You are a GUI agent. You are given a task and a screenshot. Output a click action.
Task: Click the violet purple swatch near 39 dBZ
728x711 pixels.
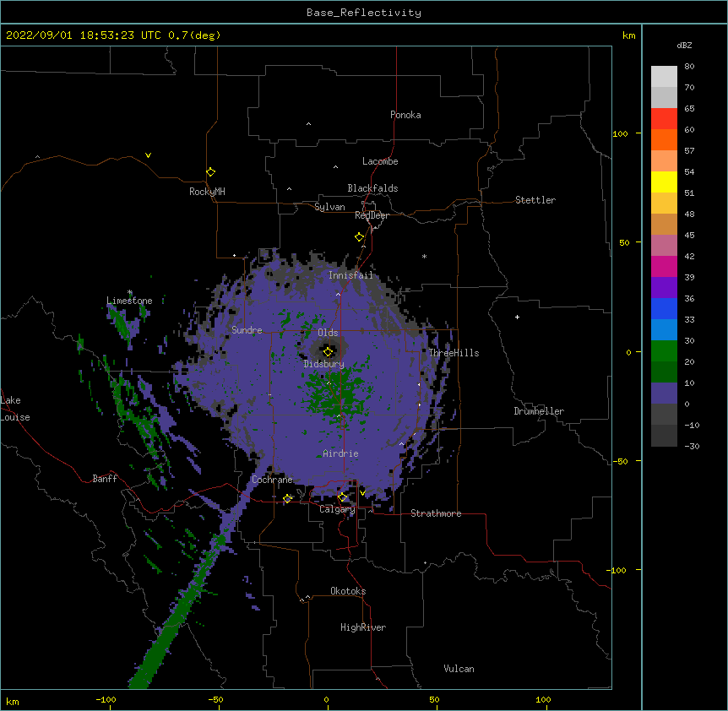coord(664,288)
